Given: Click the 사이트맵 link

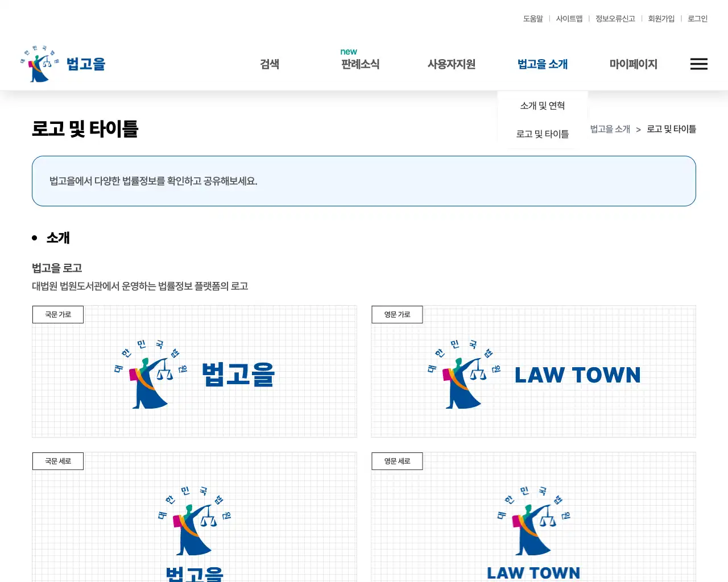Looking at the screenshot, I should pos(569,19).
